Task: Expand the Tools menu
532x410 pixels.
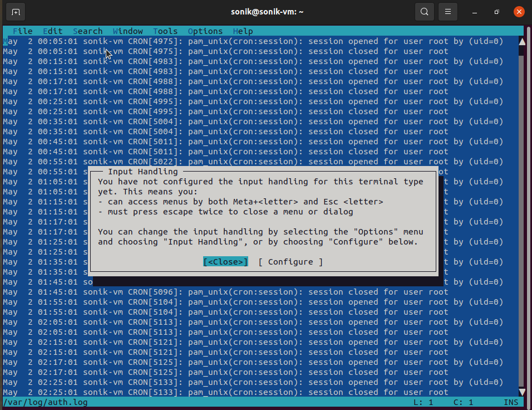Action: pos(165,31)
